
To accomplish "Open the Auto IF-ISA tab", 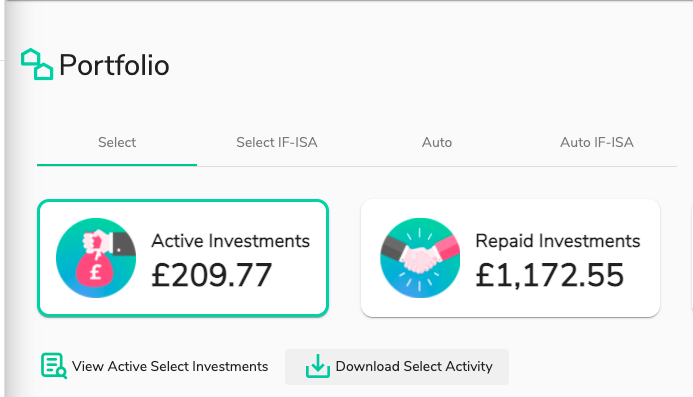I will 597,142.
